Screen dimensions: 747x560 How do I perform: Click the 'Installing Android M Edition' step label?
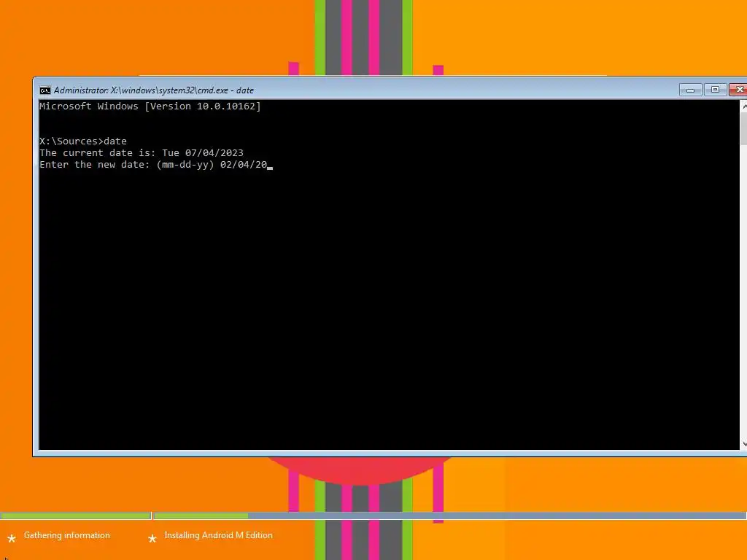[x=218, y=535]
